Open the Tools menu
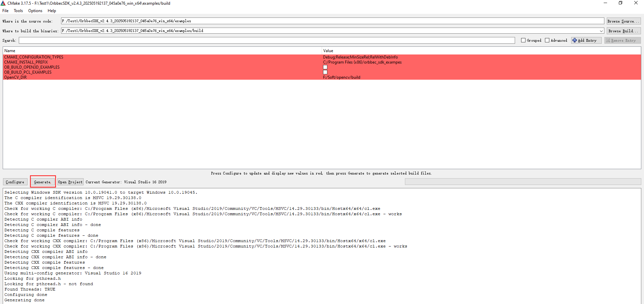Viewport: 644px width, 304px height. [x=18, y=11]
